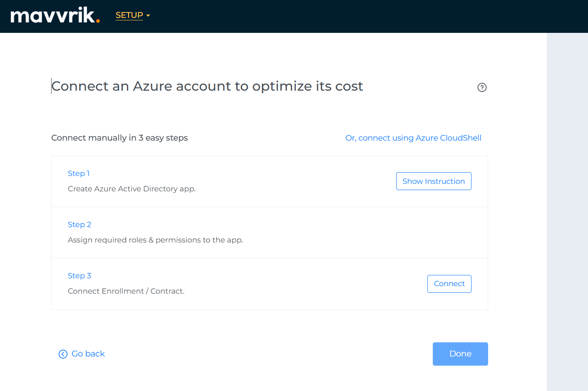Expand the caret arrow beside SETUP
The image size is (588, 391).
point(148,16)
